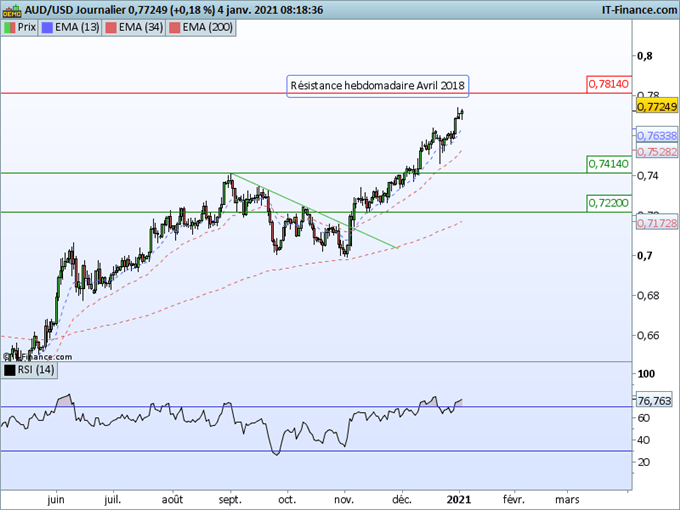Screen dimensions: 680x510
Task: Click the 'août' label on time axis
Action: [172, 500]
